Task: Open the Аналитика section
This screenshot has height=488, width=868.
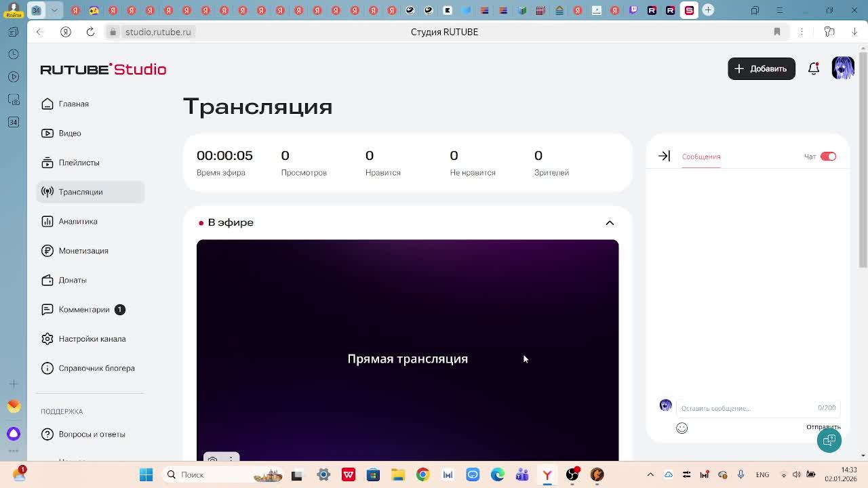Action: point(70,221)
